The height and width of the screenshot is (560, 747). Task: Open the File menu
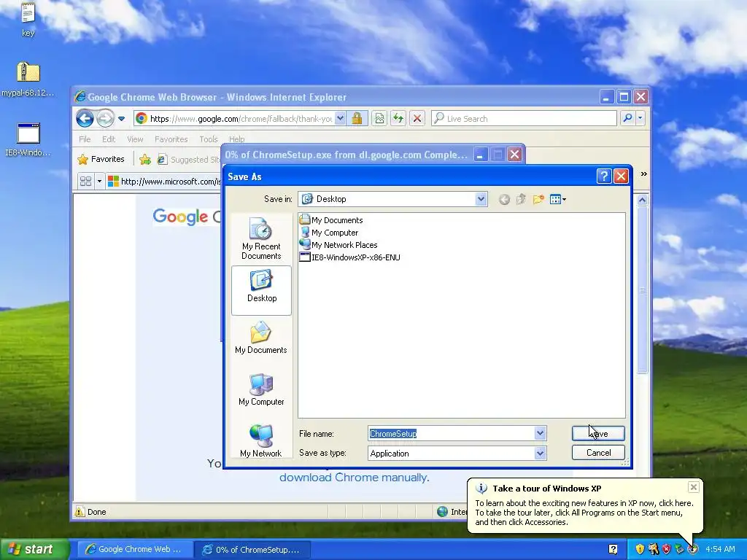pos(85,139)
